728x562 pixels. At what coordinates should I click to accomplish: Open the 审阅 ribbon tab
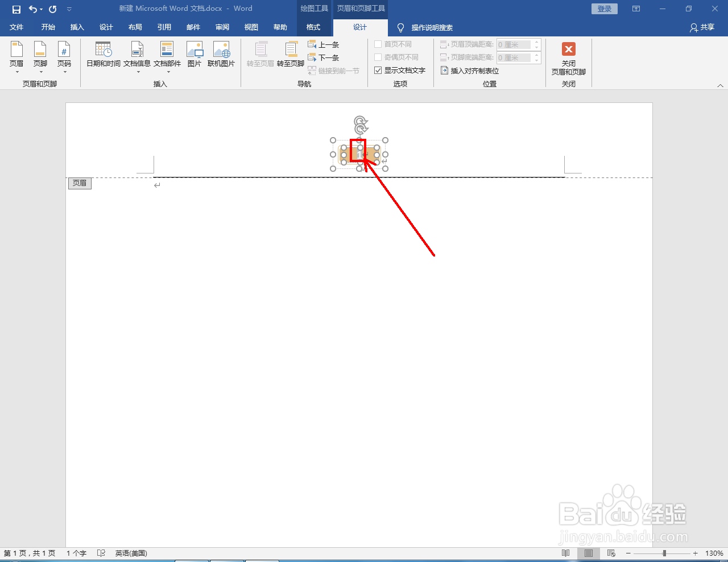222,27
